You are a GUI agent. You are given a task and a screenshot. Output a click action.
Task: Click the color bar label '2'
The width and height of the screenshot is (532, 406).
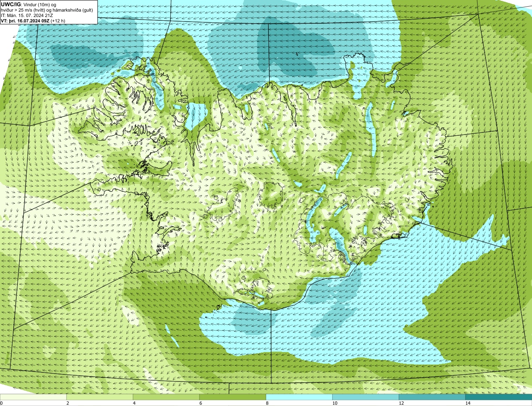(67, 403)
